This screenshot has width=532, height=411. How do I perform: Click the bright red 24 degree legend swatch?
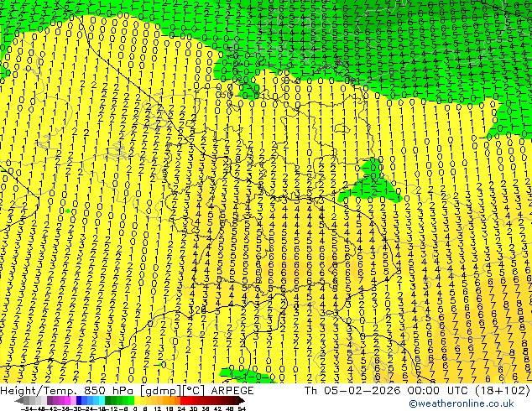[183, 400]
